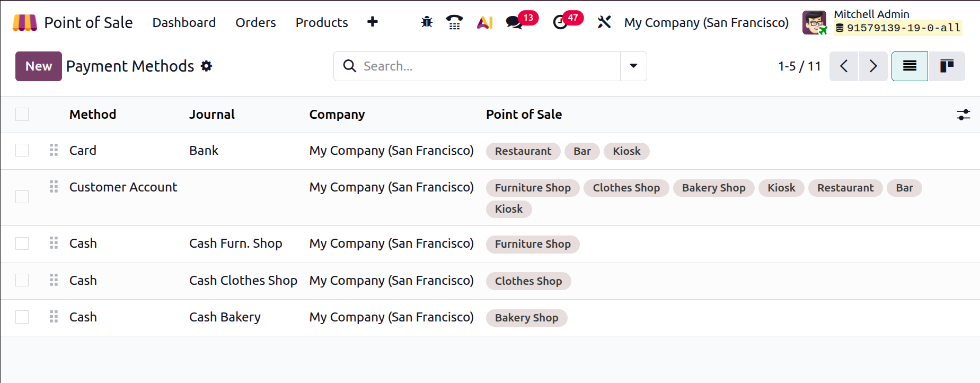The image size is (980, 383).
Task: Go to next page of records
Action: pos(873,66)
